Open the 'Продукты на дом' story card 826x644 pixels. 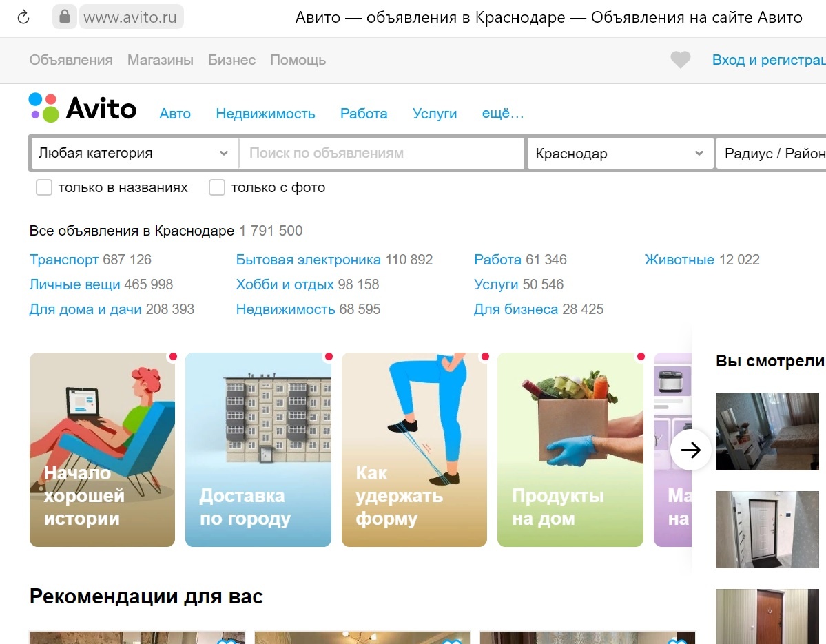[x=570, y=450]
